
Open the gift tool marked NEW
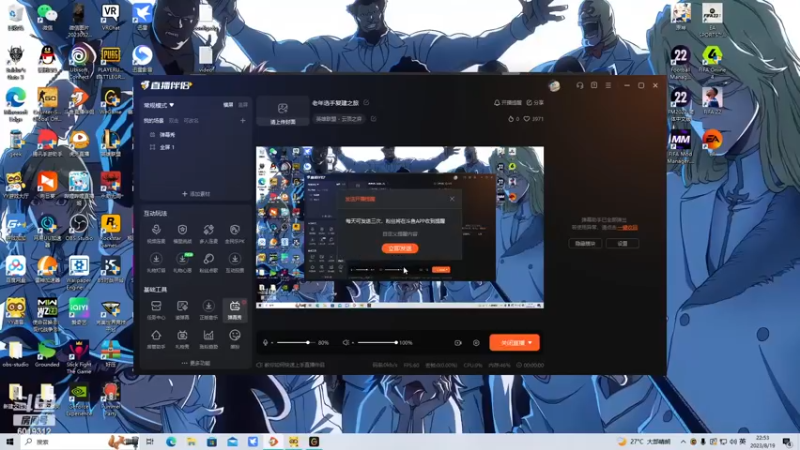pyautogui.click(x=182, y=263)
